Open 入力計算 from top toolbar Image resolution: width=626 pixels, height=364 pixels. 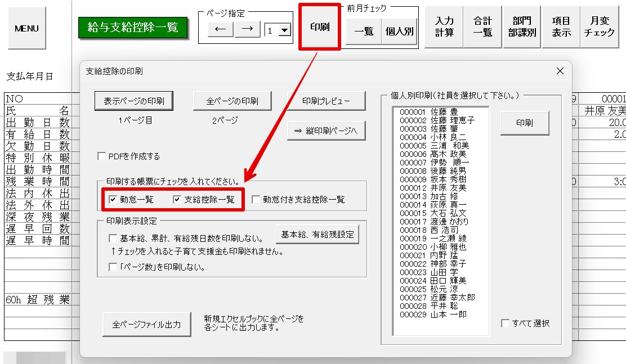click(444, 27)
